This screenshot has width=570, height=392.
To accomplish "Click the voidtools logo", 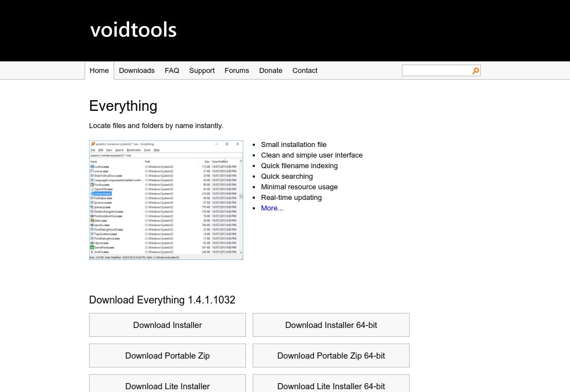I will click(x=134, y=30).
